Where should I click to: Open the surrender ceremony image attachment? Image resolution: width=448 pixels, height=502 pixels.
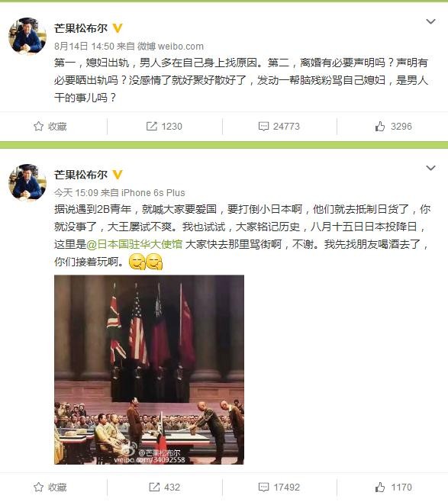click(x=149, y=369)
